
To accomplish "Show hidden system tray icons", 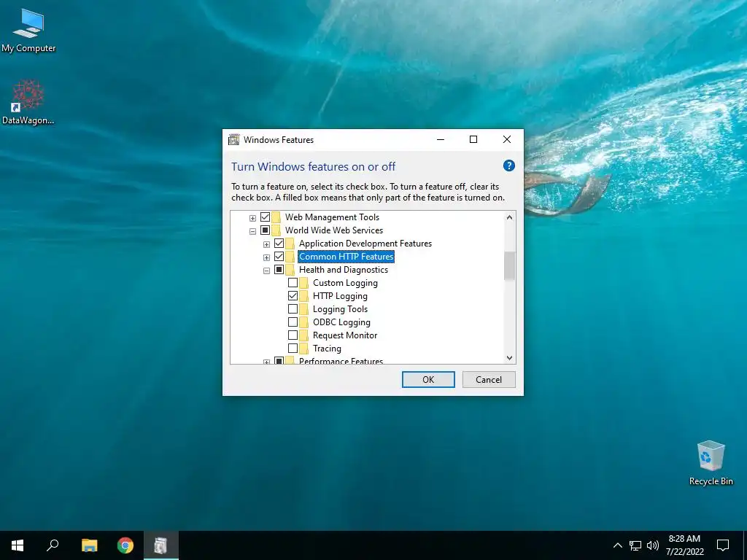I will (617, 545).
